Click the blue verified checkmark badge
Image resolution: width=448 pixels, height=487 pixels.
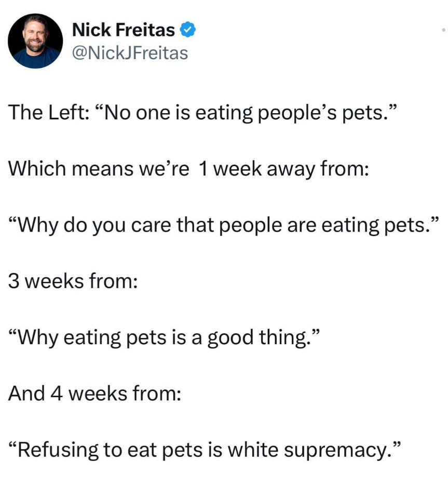(x=187, y=30)
